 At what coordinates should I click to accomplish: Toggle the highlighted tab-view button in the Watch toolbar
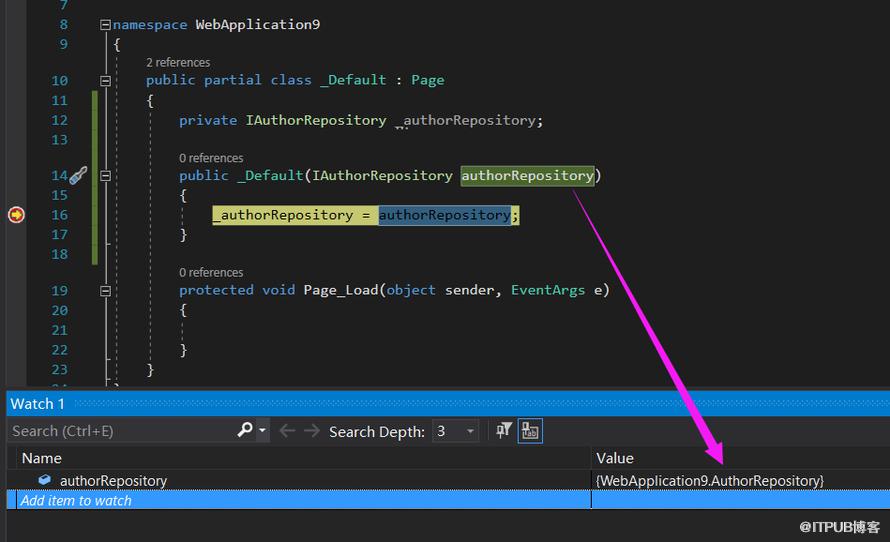[x=530, y=431]
